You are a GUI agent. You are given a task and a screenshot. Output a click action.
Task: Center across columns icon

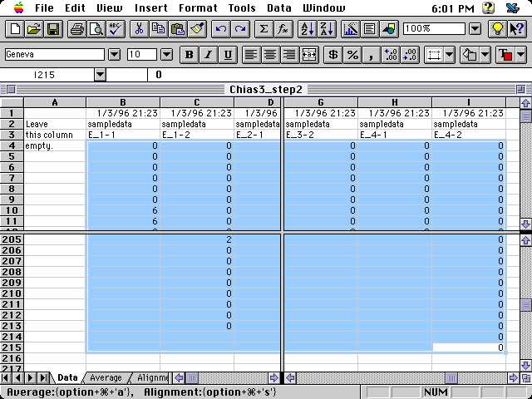(309, 55)
